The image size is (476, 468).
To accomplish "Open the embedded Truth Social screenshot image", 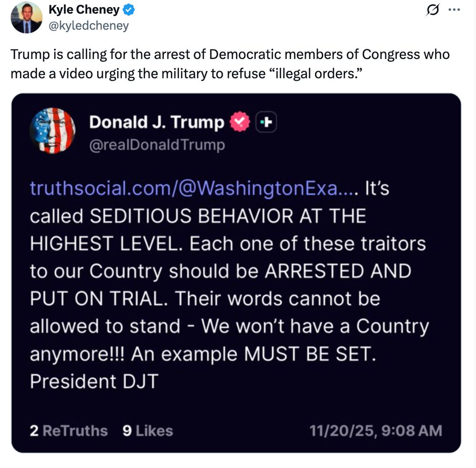I will (x=236, y=273).
